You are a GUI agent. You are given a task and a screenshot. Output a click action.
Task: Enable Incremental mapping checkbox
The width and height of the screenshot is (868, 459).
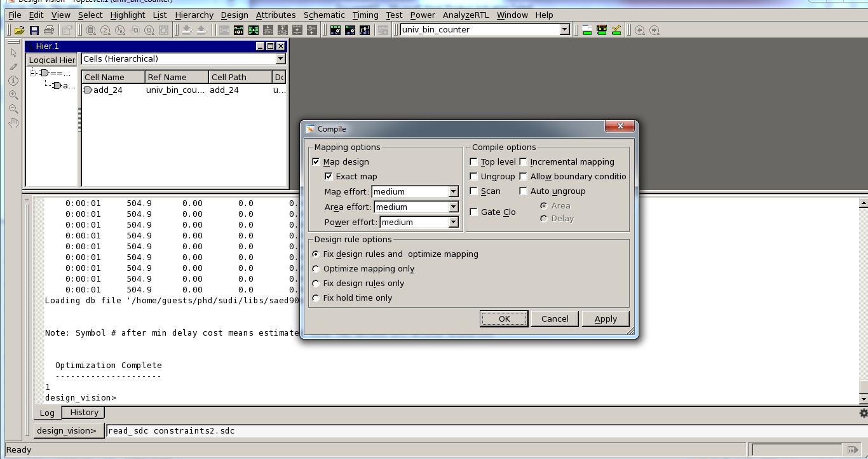[523, 161]
